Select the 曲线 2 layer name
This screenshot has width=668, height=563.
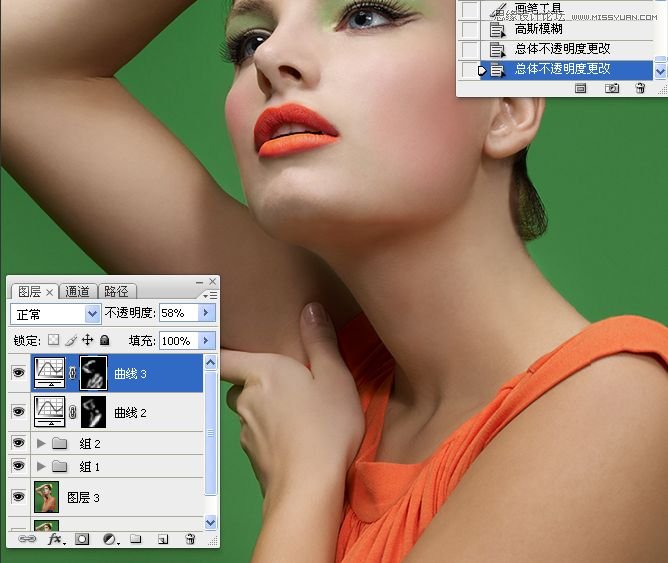[130, 412]
